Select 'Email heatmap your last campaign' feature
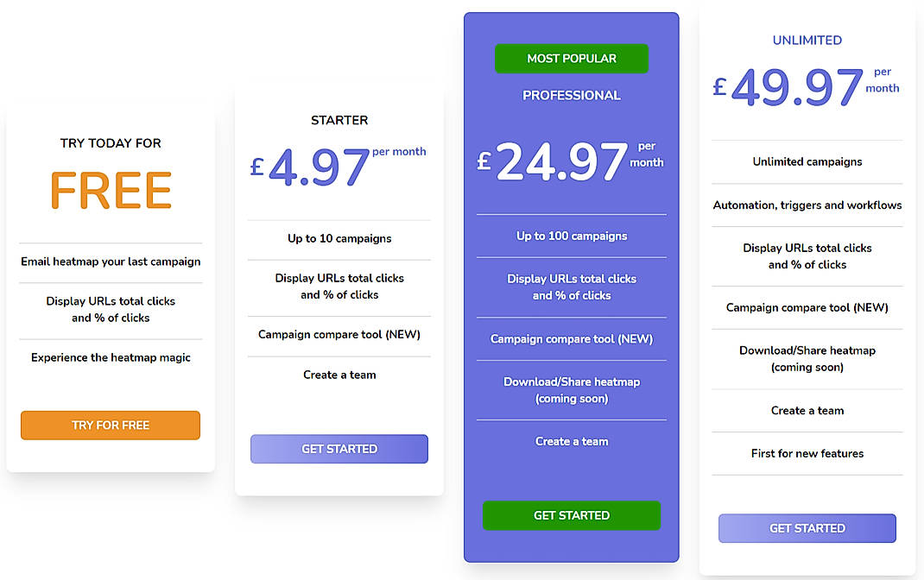Screen dimensions: 924x580 tap(110, 261)
